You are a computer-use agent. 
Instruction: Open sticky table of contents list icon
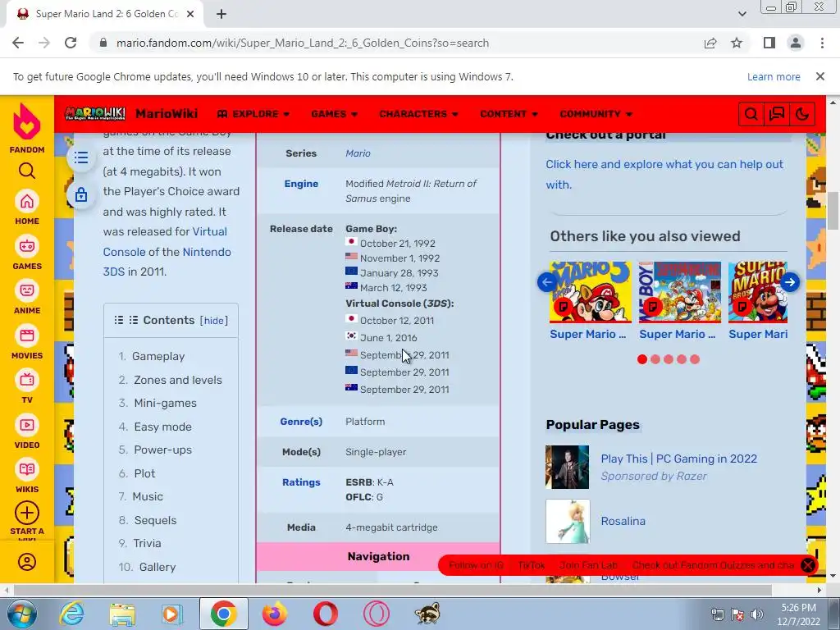[x=81, y=157]
